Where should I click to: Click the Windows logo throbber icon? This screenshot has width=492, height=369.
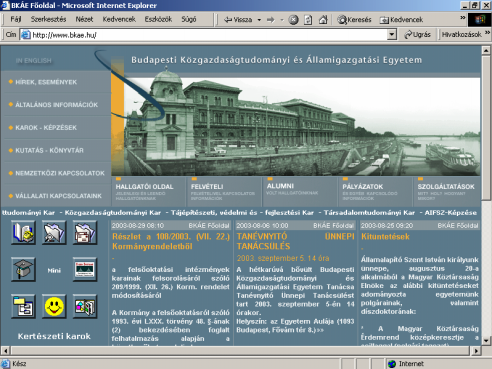[x=479, y=20]
